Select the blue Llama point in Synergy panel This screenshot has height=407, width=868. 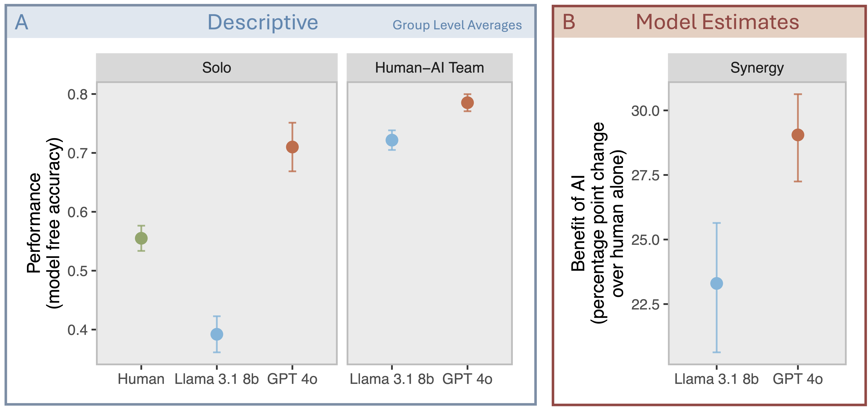click(716, 283)
